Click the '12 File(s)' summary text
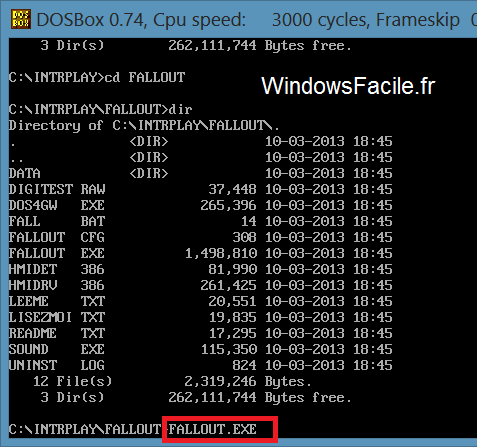The height and width of the screenshot is (447, 477). (73, 381)
